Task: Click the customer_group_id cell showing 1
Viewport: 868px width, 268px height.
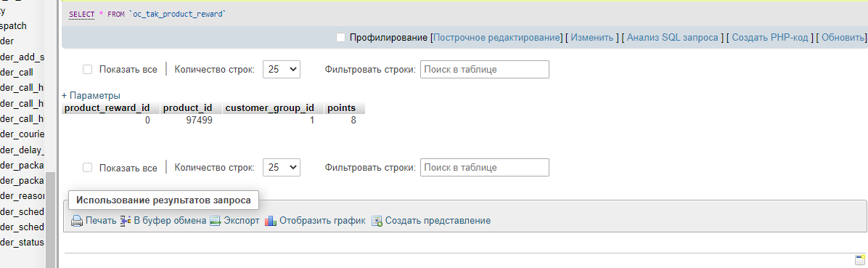Action: [312, 120]
